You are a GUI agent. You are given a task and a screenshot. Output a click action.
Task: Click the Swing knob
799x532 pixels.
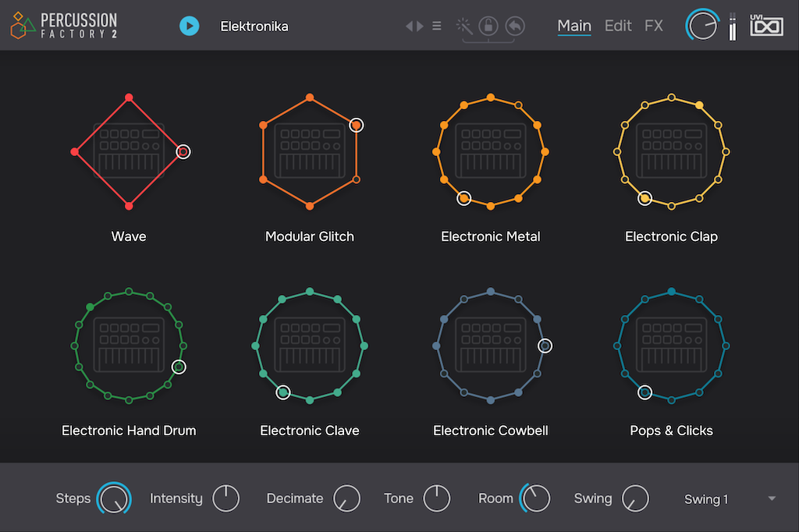[x=635, y=498]
